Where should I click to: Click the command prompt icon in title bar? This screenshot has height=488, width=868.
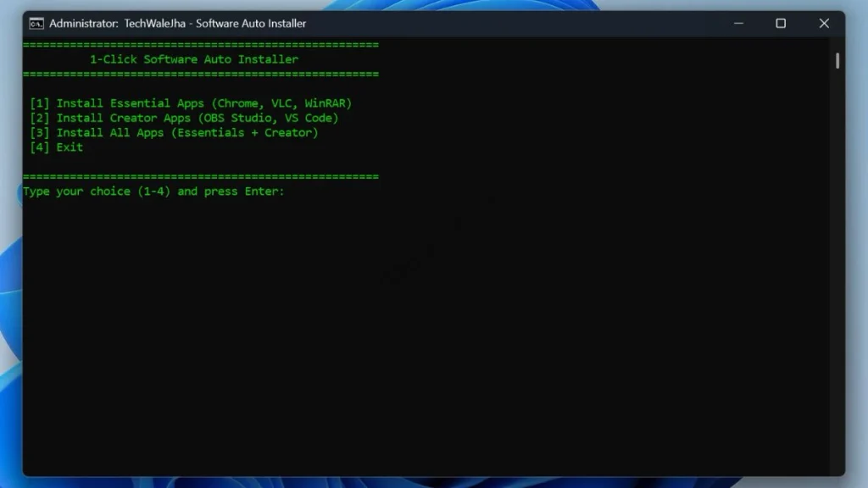click(x=36, y=24)
